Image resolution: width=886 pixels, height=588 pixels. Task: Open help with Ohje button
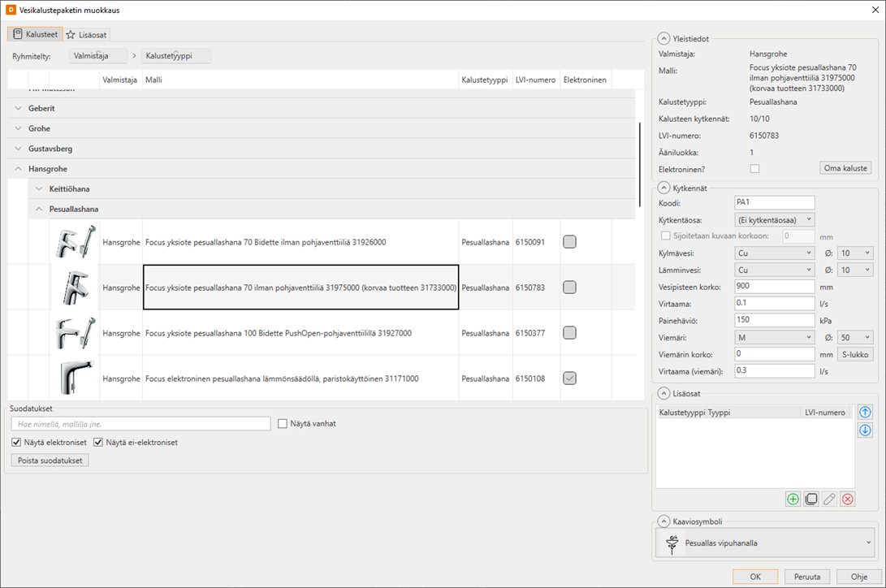[859, 577]
